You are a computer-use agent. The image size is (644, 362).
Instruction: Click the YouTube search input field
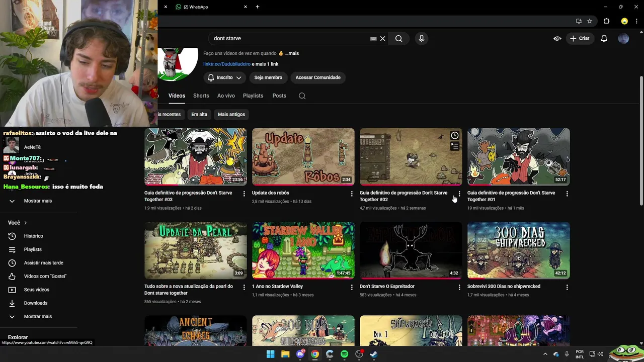tap(291, 38)
